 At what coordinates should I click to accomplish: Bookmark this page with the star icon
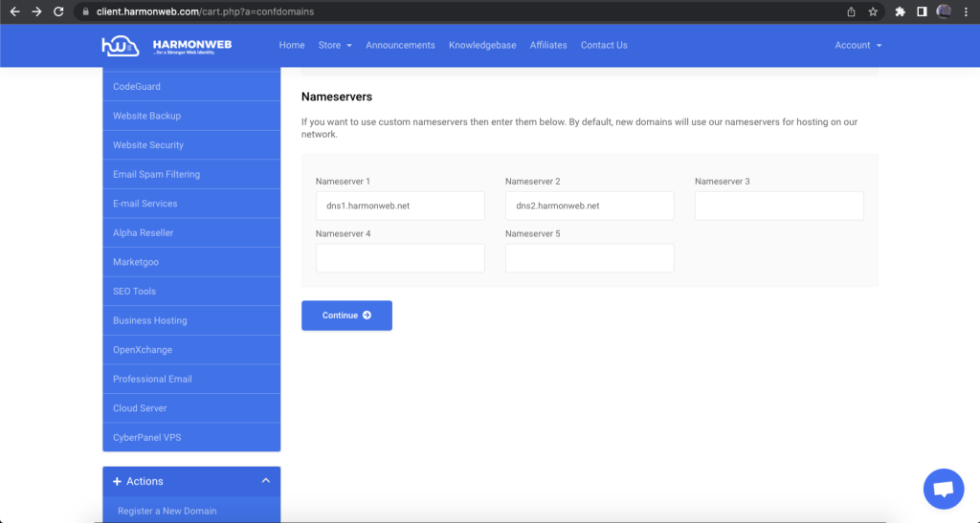click(873, 11)
